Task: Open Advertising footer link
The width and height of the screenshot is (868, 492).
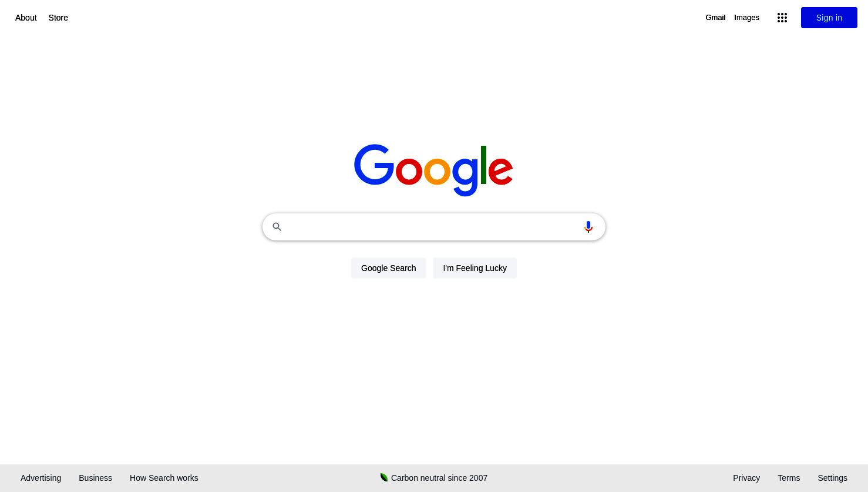Action: [x=41, y=478]
